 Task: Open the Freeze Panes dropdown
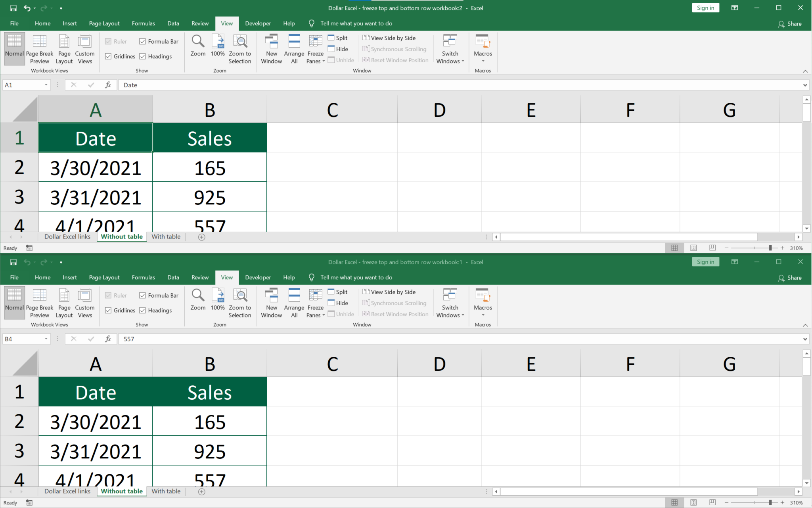(x=315, y=48)
